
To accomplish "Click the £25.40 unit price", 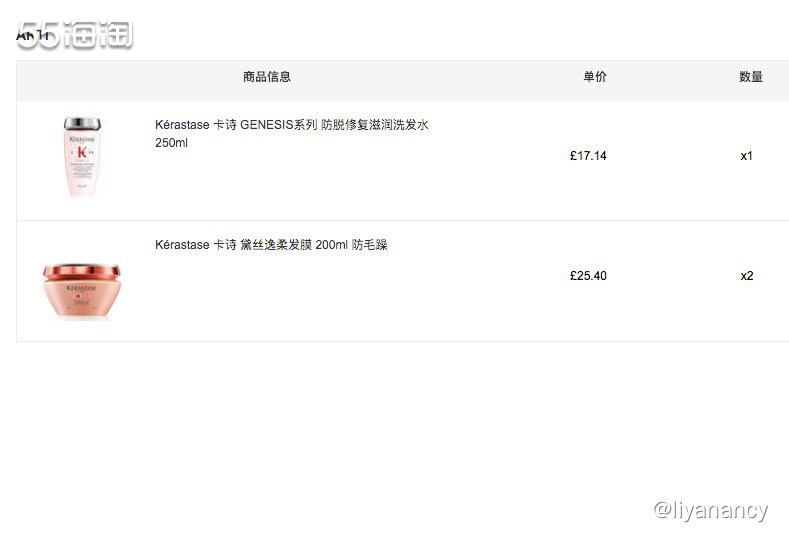I will pos(588,276).
